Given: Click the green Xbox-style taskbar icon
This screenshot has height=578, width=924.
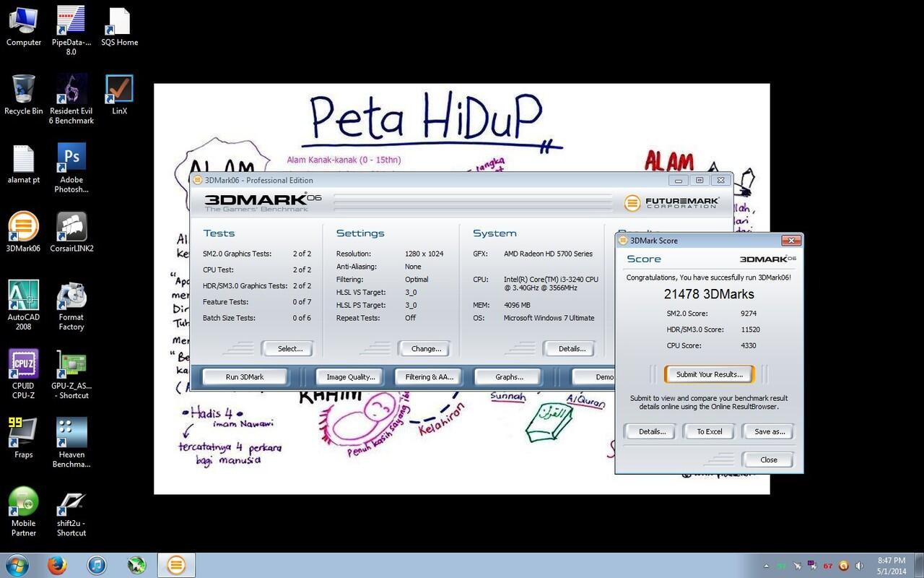Looking at the screenshot, I should pyautogui.click(x=136, y=565).
